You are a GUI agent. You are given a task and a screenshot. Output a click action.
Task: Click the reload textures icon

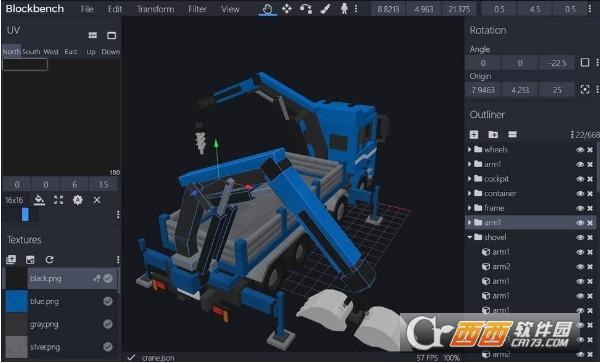pyautogui.click(x=49, y=260)
